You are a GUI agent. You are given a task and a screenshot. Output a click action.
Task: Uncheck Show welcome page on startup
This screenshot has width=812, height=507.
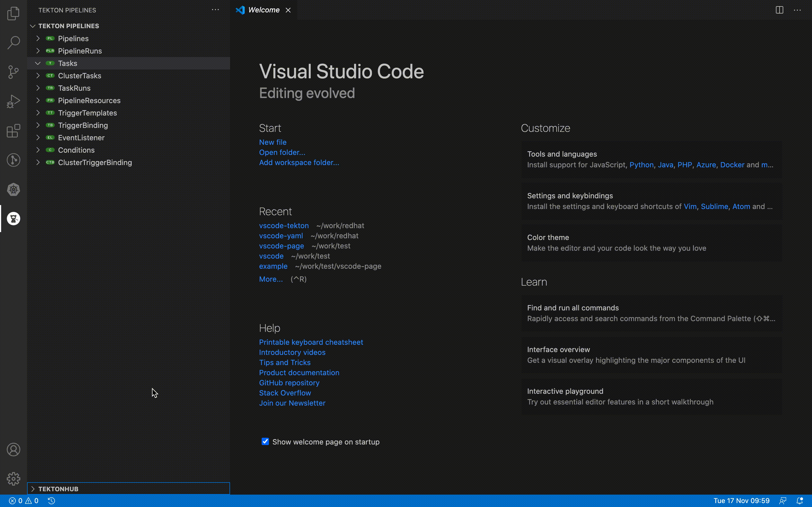click(265, 442)
